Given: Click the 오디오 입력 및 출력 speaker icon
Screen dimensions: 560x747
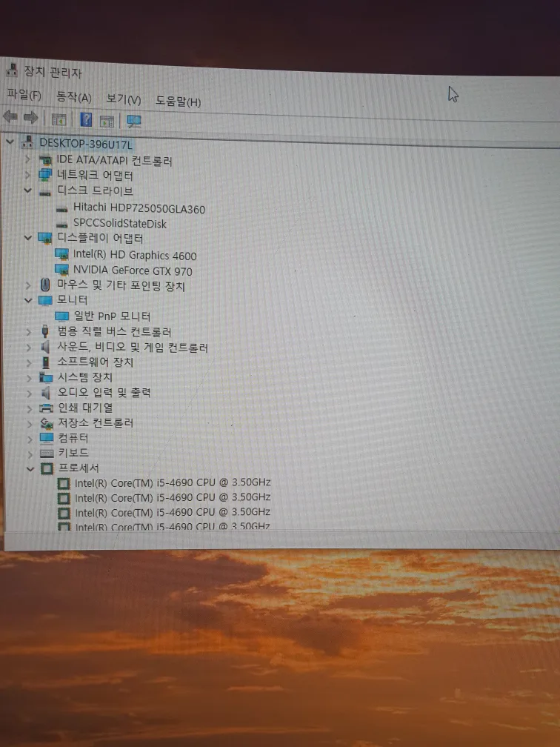Looking at the screenshot, I should pyautogui.click(x=46, y=393).
